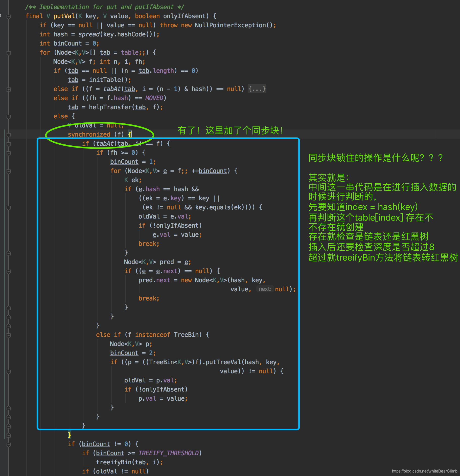
Task: Click the MOVED constant
Action: [154, 98]
